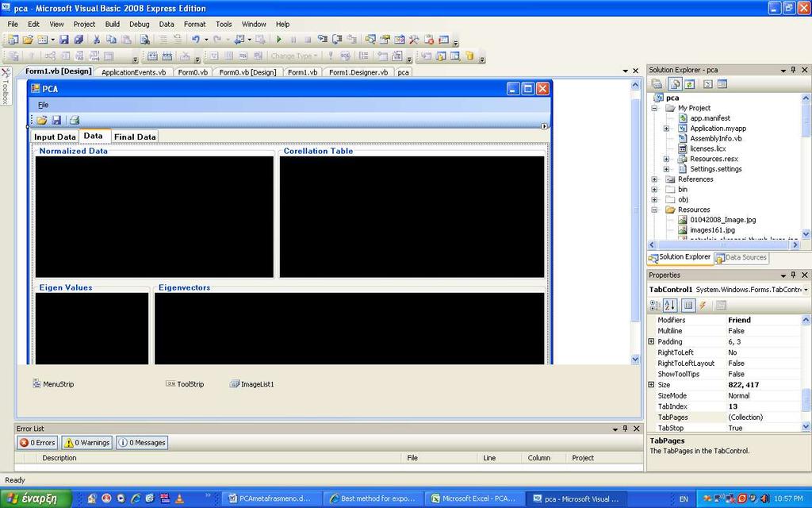
Task: Switch to the Form1.Designer.vb tab
Action: (358, 72)
